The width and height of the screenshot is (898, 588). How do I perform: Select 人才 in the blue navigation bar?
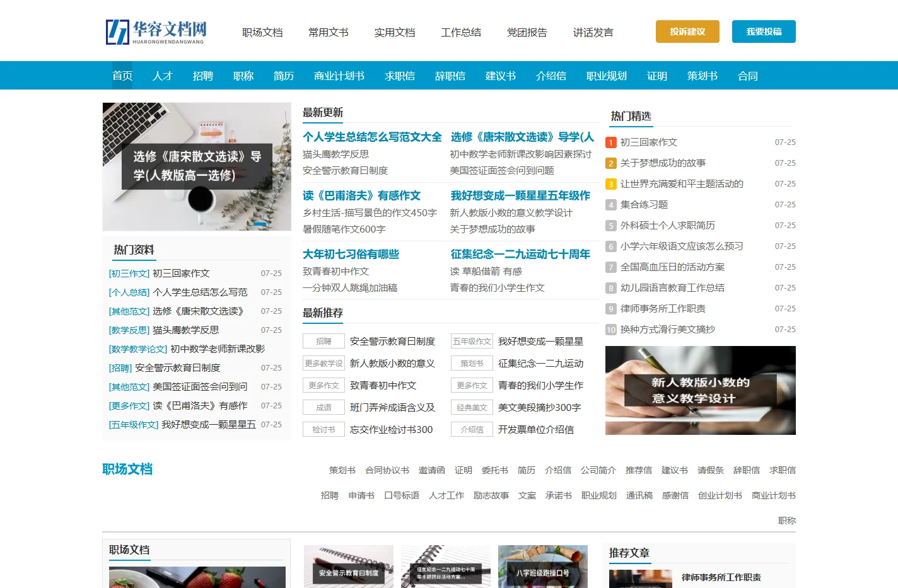pyautogui.click(x=163, y=76)
